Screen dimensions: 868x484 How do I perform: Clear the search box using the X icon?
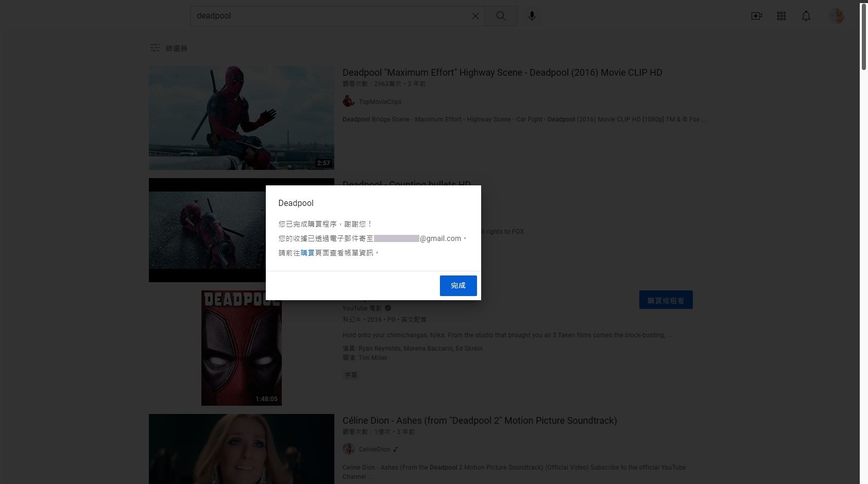tap(474, 15)
